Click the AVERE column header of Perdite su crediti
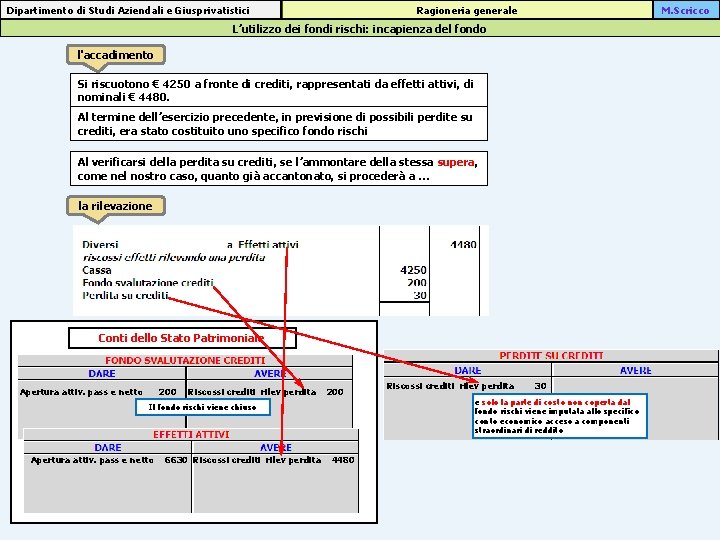The height and width of the screenshot is (540, 720). [x=636, y=370]
